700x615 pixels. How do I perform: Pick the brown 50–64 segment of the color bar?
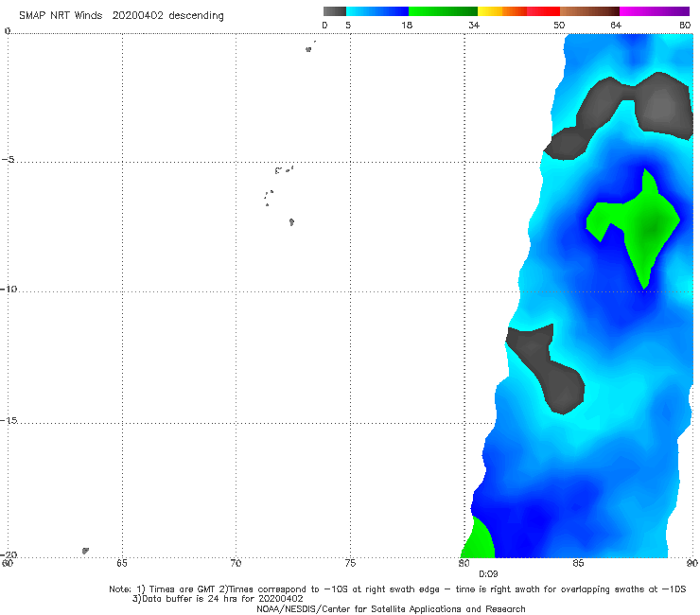point(589,11)
